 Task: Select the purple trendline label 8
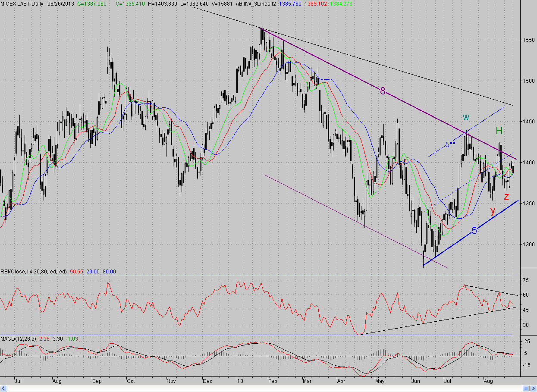pos(382,91)
